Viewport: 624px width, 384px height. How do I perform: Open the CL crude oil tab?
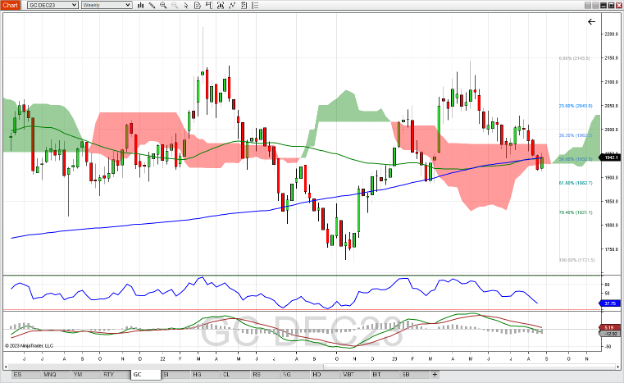(235, 374)
